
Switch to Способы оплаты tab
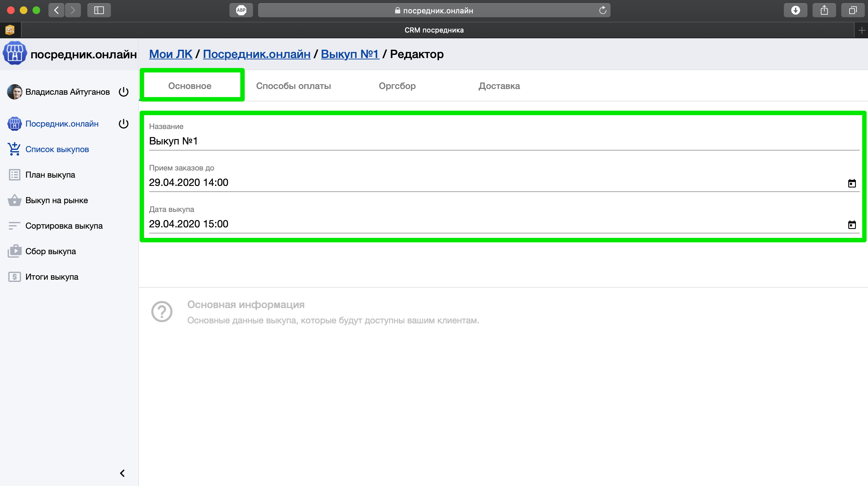[x=293, y=86]
